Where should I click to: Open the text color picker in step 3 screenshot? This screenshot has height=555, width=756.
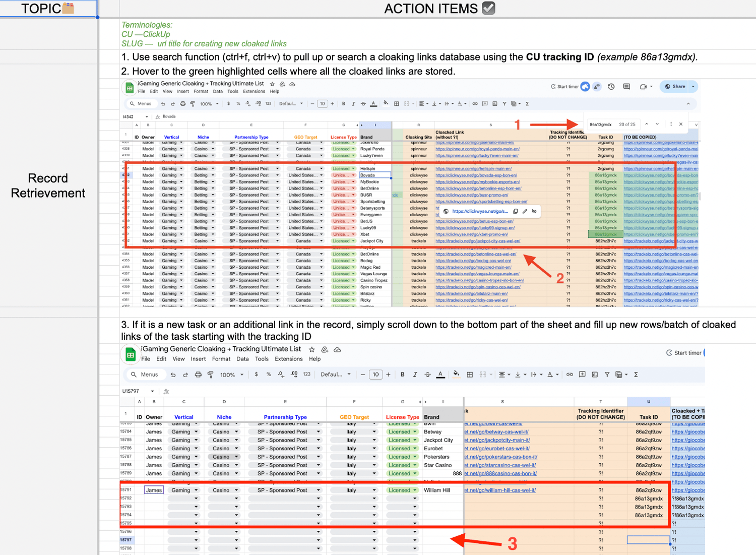pos(440,375)
